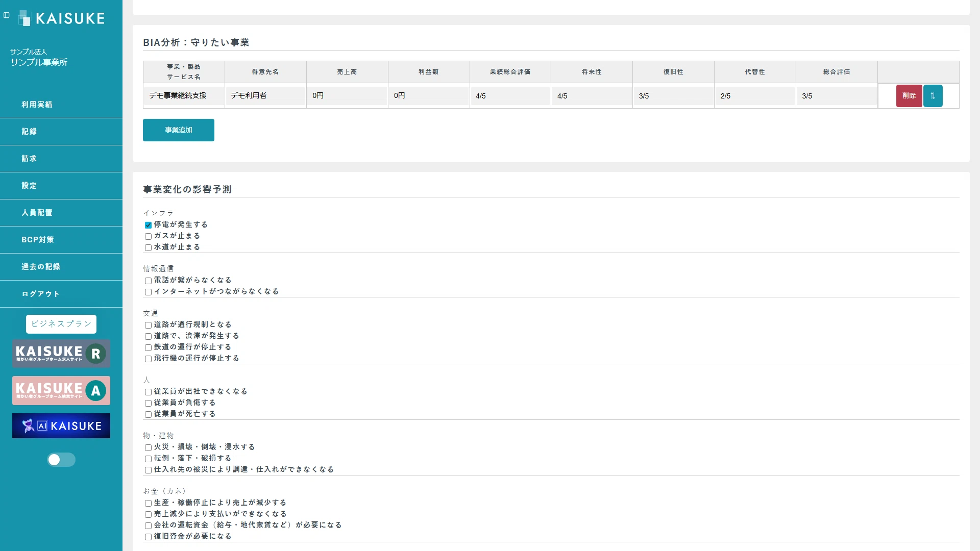
Task: Open the KAISUKE A banner
Action: pos(61,391)
